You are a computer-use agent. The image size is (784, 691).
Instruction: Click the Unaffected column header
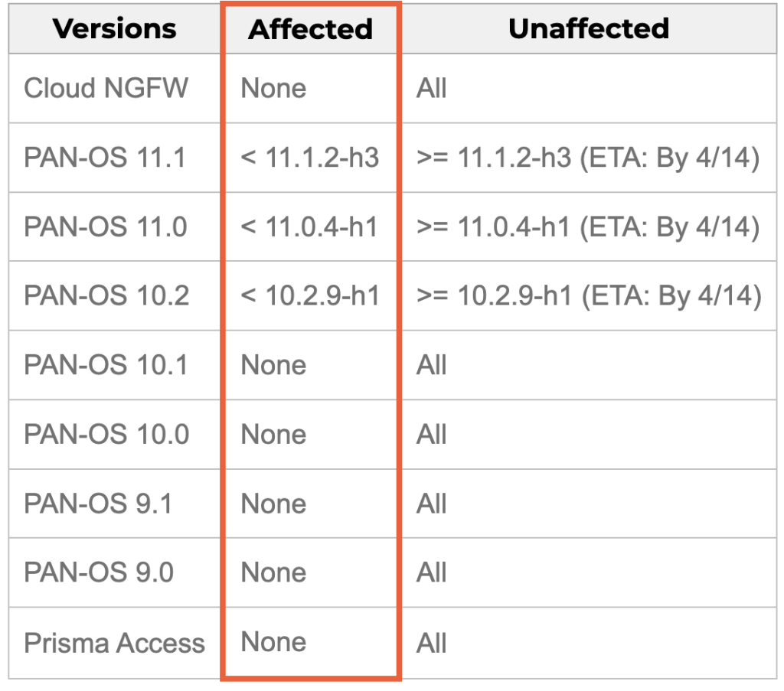[588, 29]
